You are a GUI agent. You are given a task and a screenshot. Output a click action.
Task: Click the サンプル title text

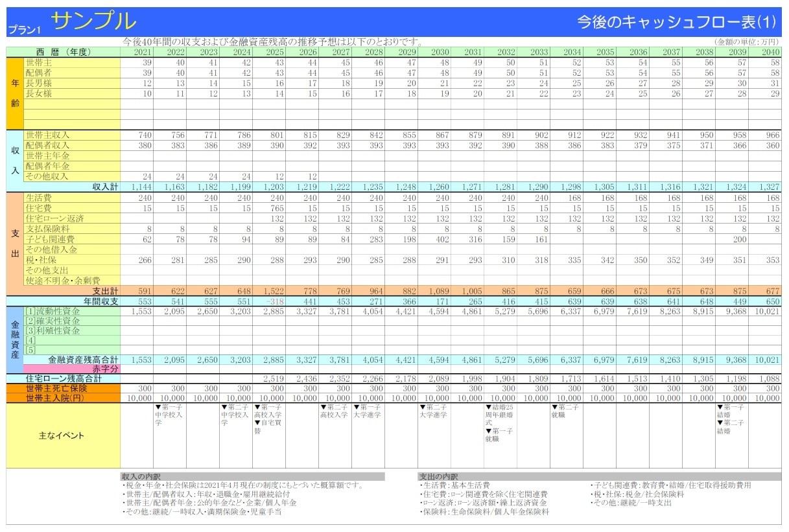(94, 21)
